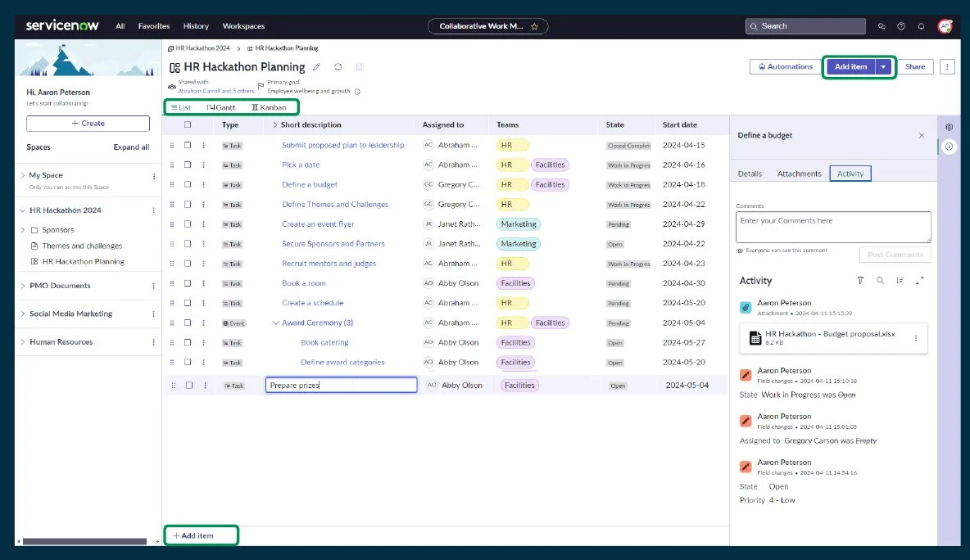
Task: Click the Share button
Action: (x=915, y=67)
